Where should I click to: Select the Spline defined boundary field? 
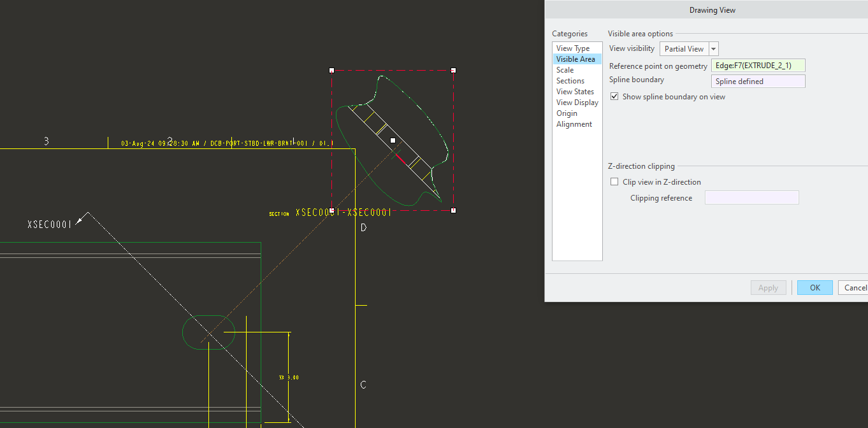(758, 81)
